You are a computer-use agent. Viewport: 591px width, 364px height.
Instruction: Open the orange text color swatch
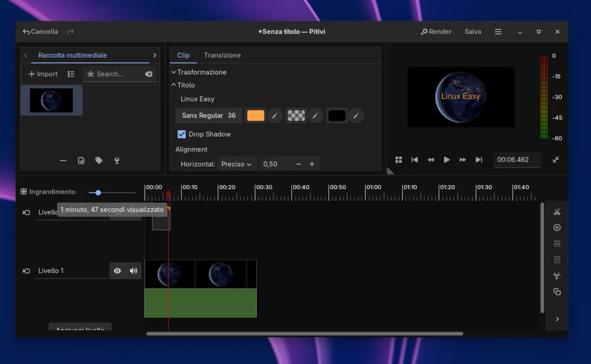coord(256,116)
